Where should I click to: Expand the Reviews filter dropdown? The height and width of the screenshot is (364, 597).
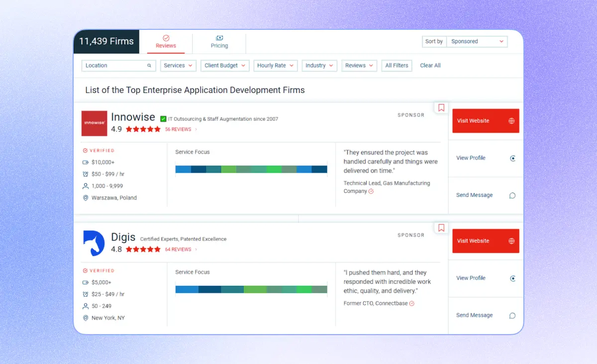[x=359, y=66]
